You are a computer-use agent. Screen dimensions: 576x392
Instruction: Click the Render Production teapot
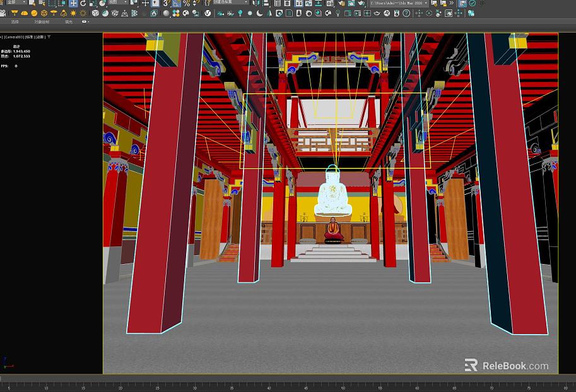[x=361, y=3]
